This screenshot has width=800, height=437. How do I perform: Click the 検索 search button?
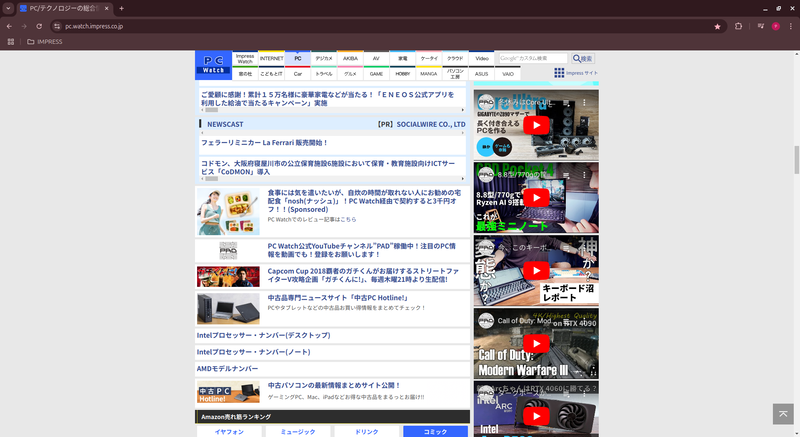[583, 59]
